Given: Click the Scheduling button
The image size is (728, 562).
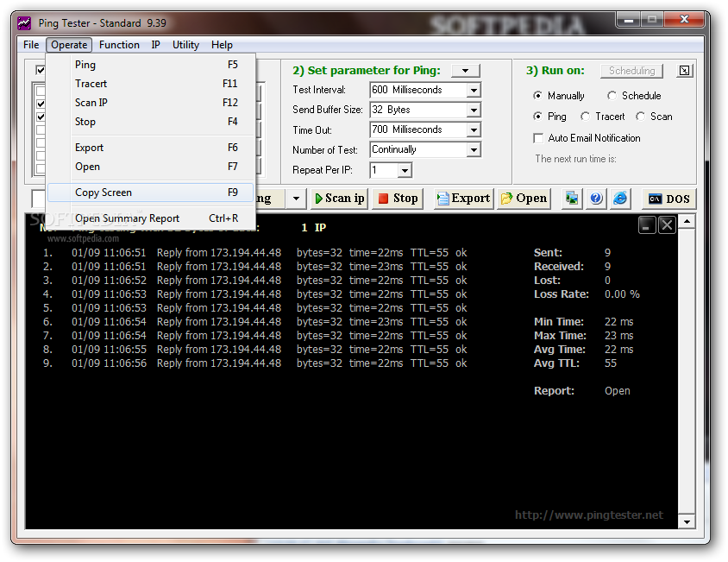Looking at the screenshot, I should click(631, 71).
